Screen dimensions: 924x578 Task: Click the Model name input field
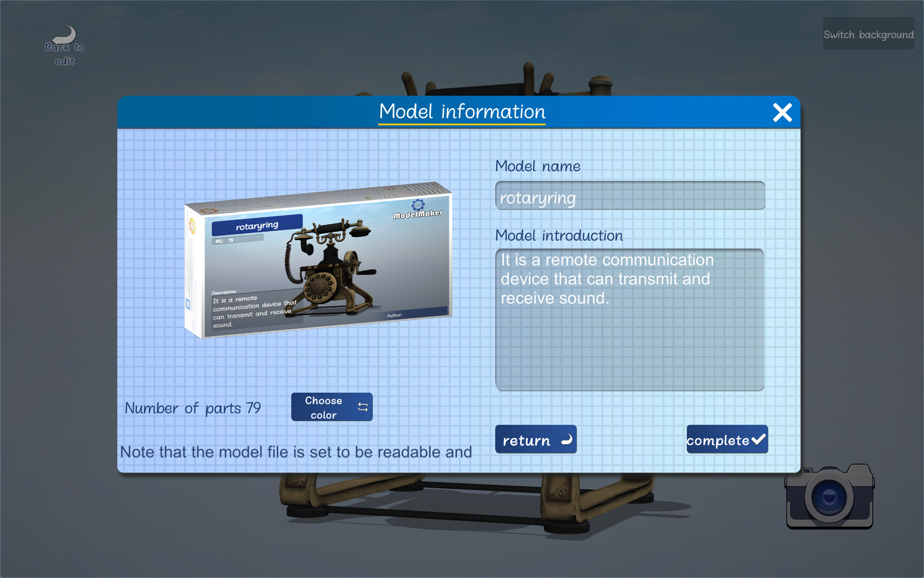coord(630,196)
